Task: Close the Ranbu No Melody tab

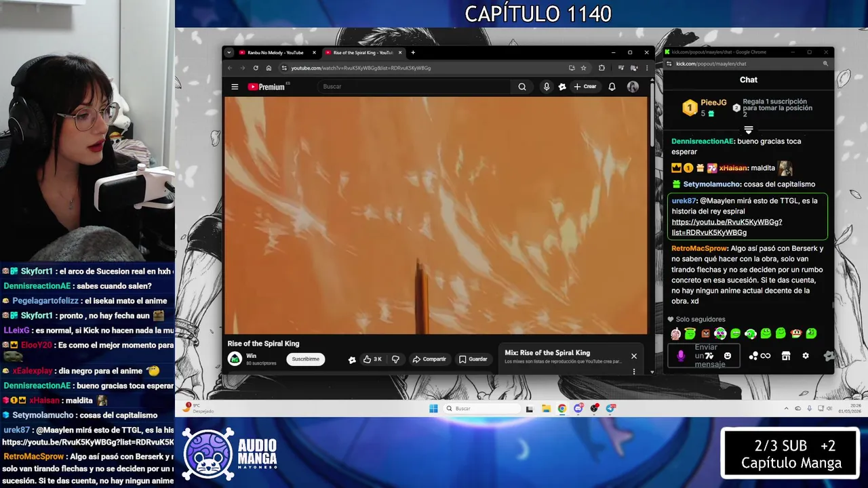Action: coord(314,52)
